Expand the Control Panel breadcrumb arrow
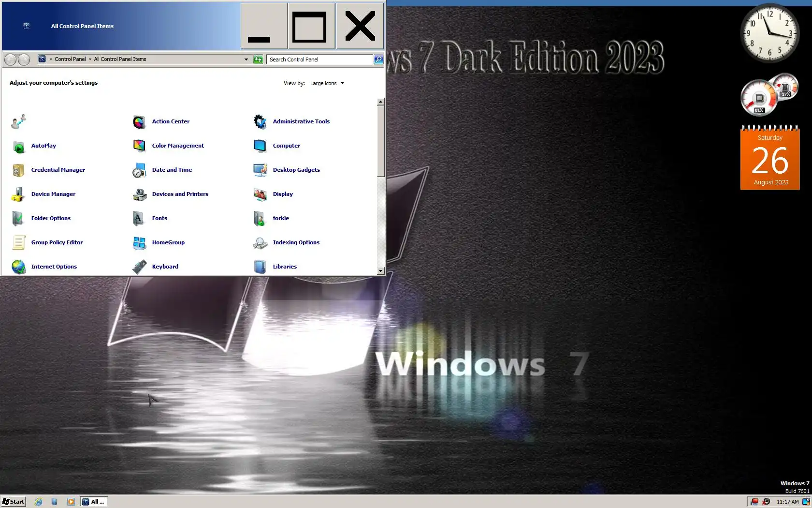The width and height of the screenshot is (812, 508). (x=51, y=59)
